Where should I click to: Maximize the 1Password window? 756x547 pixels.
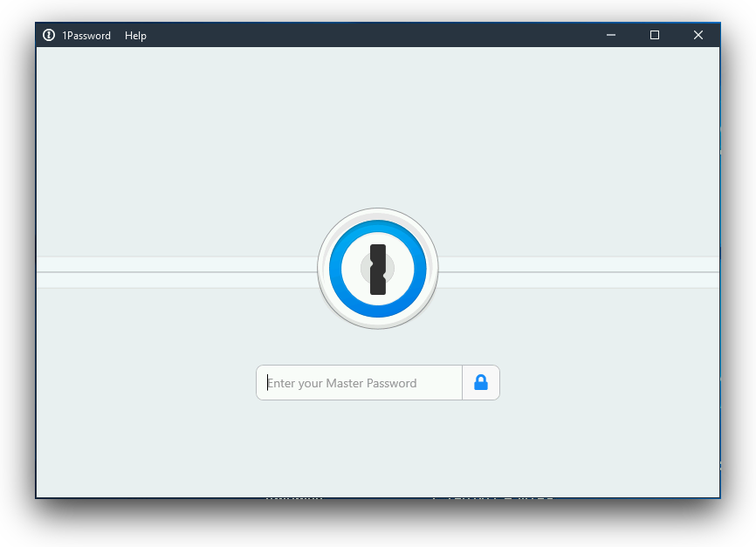(x=654, y=35)
